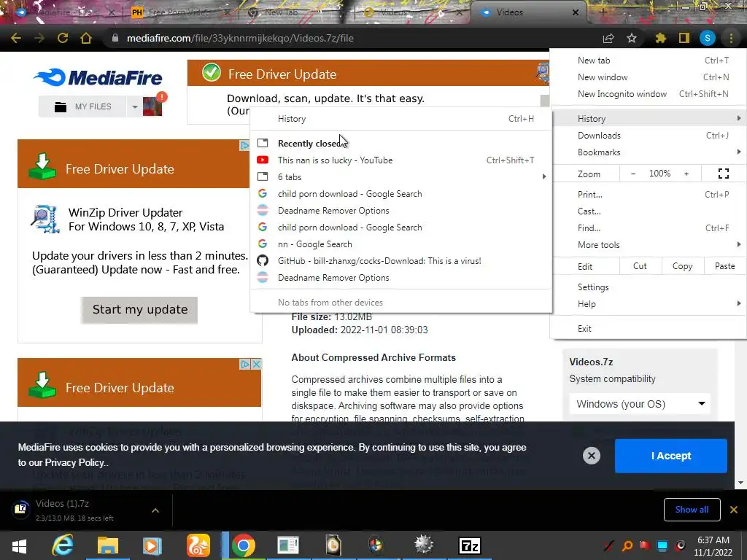The width and height of the screenshot is (747, 560).
Task: Accept cookies with the I Accept button
Action: [671, 456]
